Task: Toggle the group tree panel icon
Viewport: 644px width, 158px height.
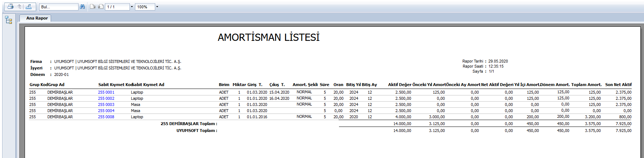Action: (x=9, y=20)
